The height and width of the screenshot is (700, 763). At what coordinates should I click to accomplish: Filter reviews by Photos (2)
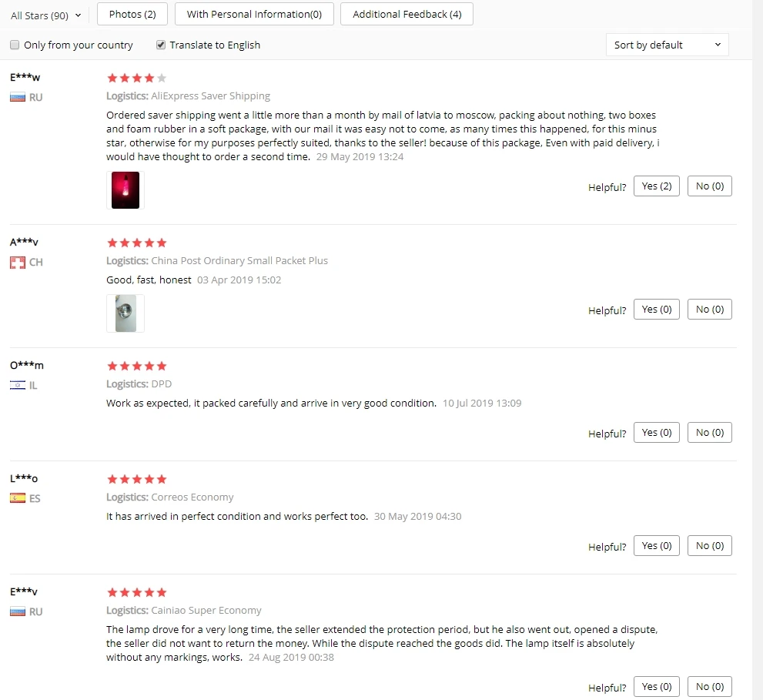point(132,14)
